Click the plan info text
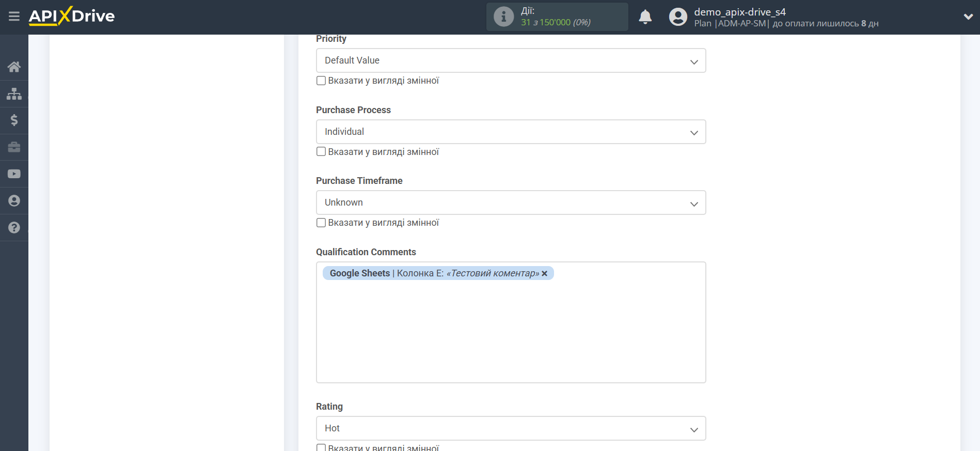The width and height of the screenshot is (980, 451). click(x=786, y=24)
